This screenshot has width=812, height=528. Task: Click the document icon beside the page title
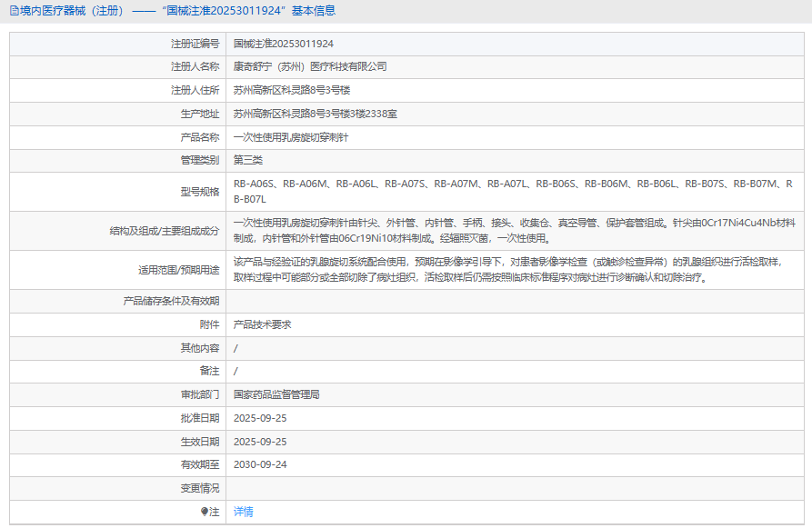click(x=15, y=11)
